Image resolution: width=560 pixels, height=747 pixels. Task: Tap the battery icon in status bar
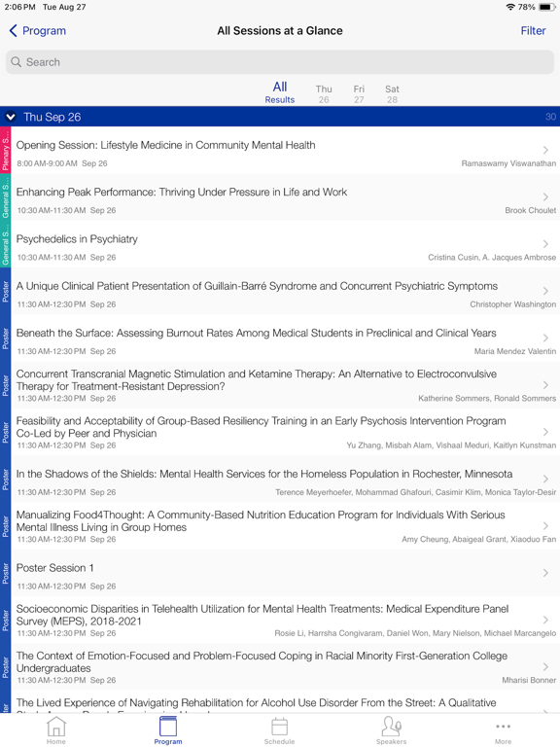click(x=546, y=7)
